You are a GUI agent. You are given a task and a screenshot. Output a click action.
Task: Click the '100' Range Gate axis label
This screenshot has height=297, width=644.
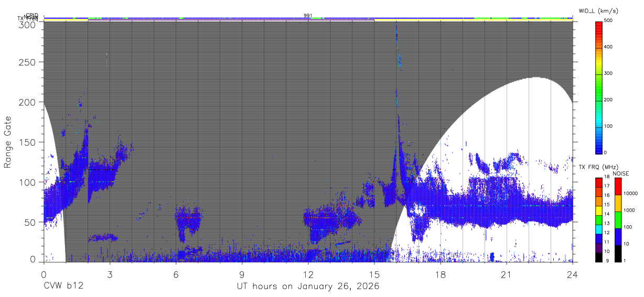pyautogui.click(x=27, y=182)
